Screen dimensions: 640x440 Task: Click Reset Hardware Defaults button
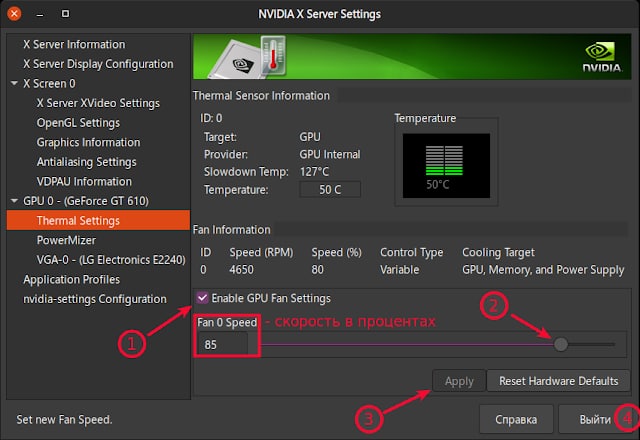coord(558,381)
